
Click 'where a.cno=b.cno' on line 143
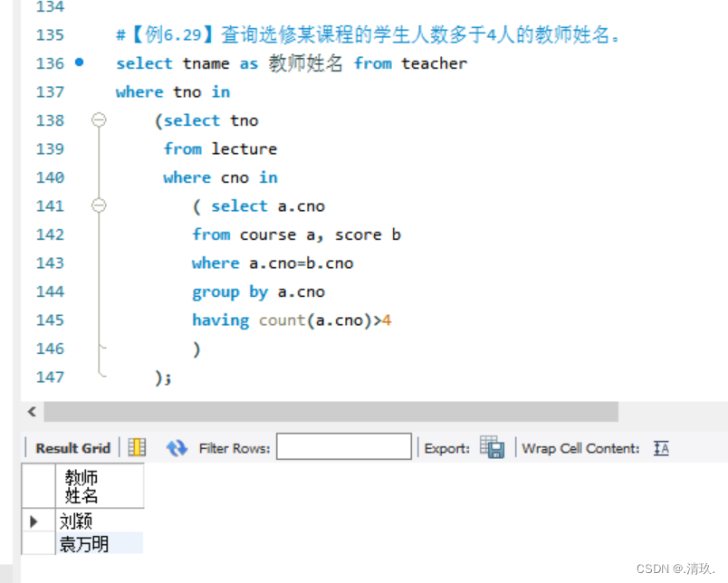pos(273,263)
